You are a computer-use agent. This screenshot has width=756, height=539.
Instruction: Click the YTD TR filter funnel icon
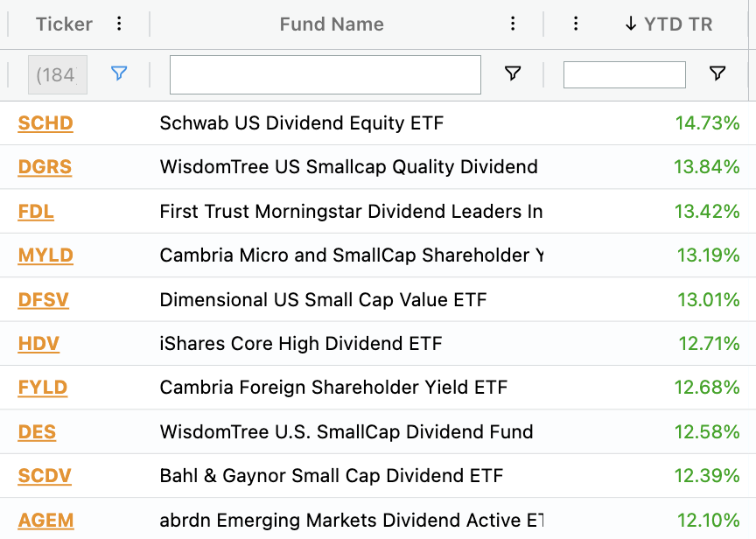(x=717, y=73)
